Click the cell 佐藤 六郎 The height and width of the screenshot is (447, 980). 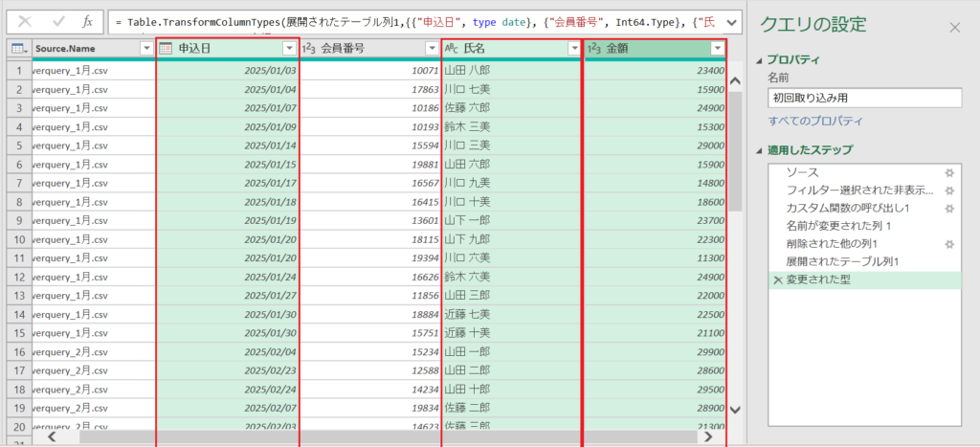click(511, 108)
